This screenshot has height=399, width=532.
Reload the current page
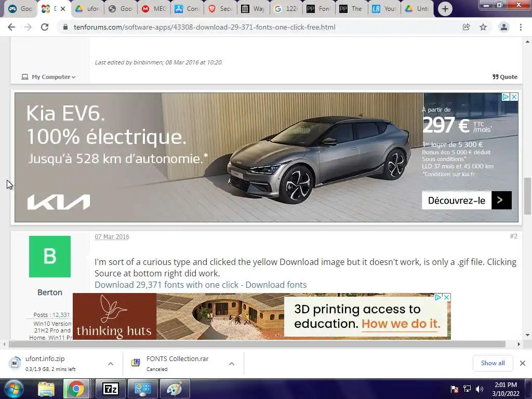coord(45,27)
